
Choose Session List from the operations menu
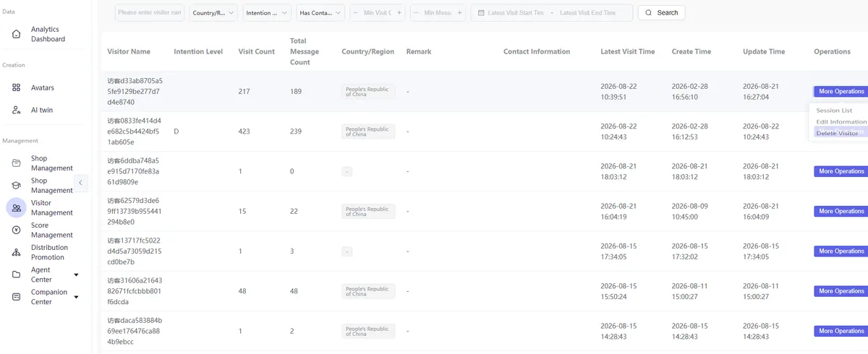tap(834, 111)
